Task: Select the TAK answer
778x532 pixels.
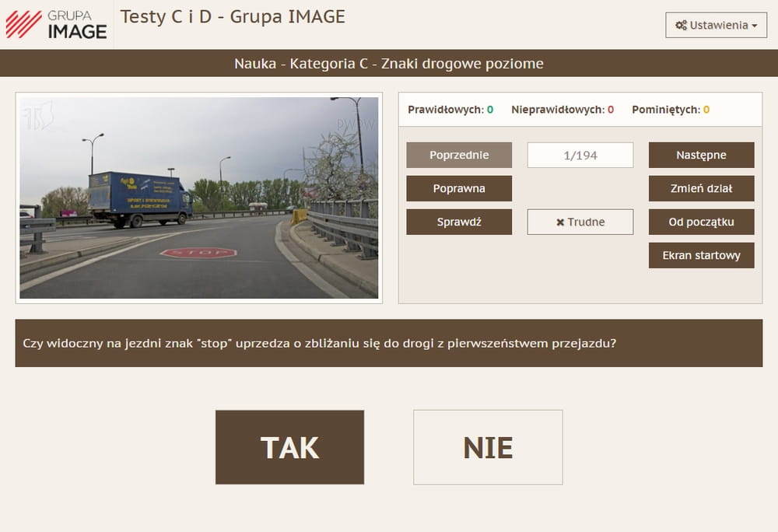Action: tap(289, 447)
